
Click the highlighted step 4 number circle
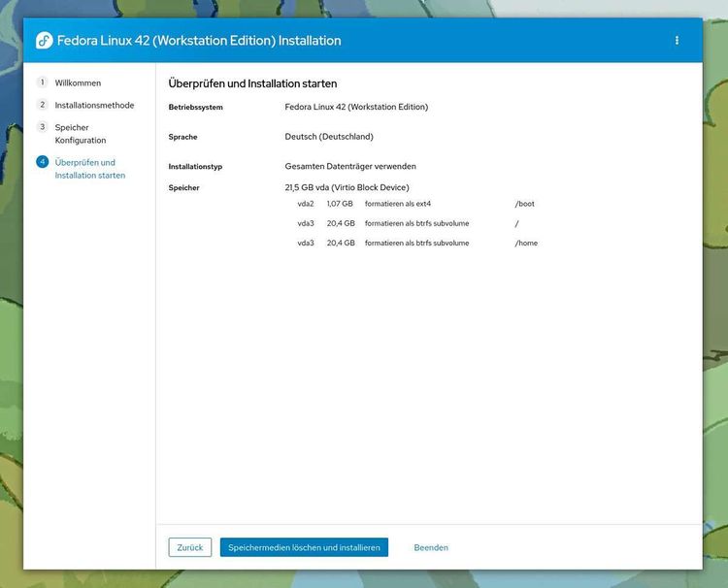coord(42,162)
